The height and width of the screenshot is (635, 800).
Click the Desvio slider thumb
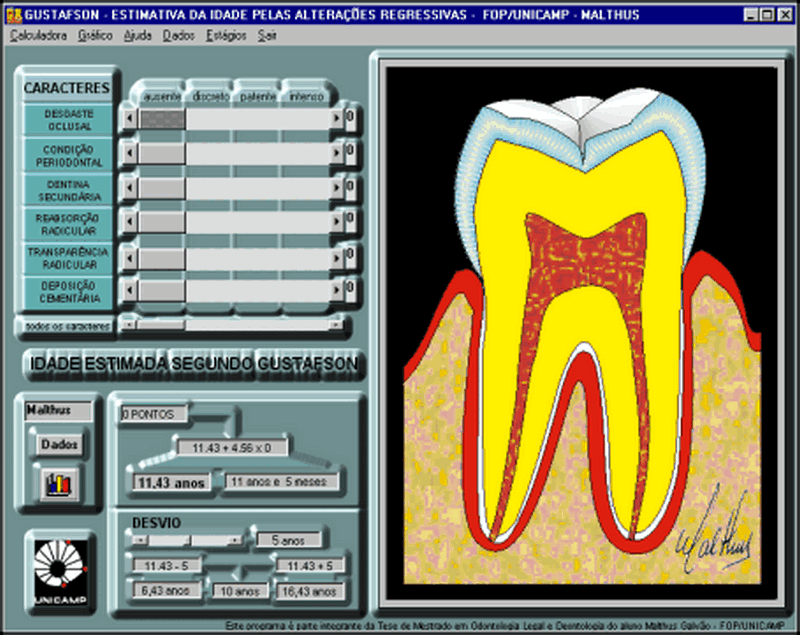point(187,540)
